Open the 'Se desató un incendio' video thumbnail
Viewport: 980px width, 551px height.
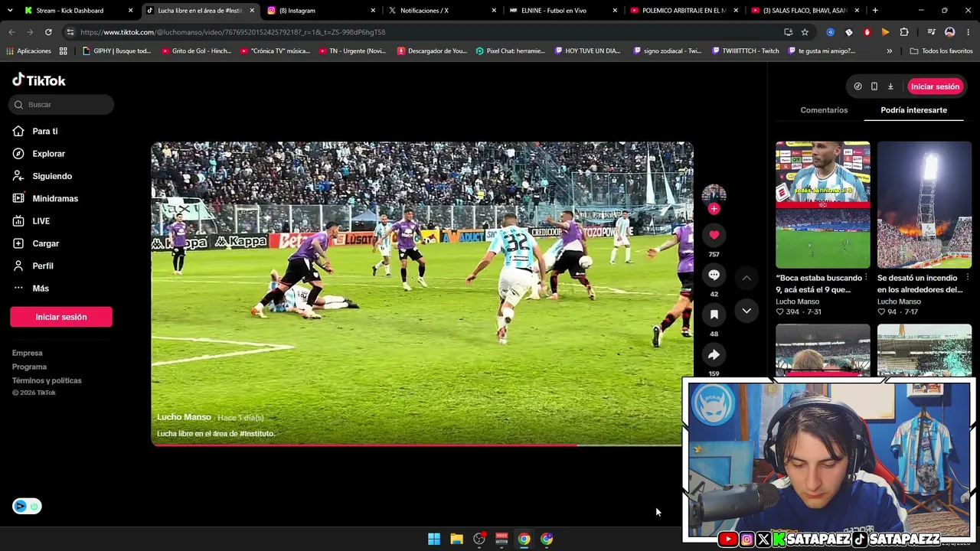(924, 204)
